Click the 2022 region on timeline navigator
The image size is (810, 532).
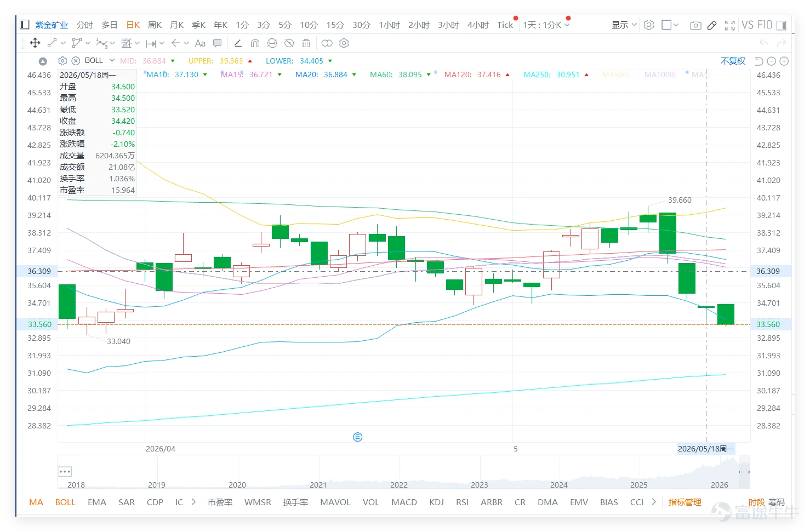pos(398,484)
